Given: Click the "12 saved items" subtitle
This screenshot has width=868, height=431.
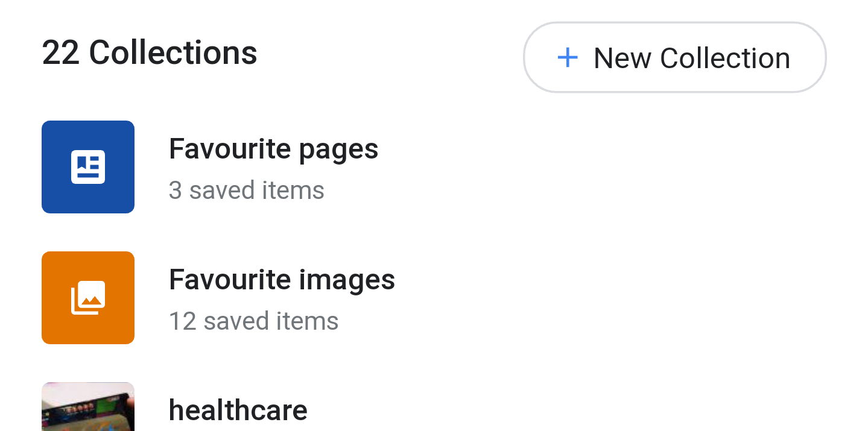Looking at the screenshot, I should tap(253, 321).
